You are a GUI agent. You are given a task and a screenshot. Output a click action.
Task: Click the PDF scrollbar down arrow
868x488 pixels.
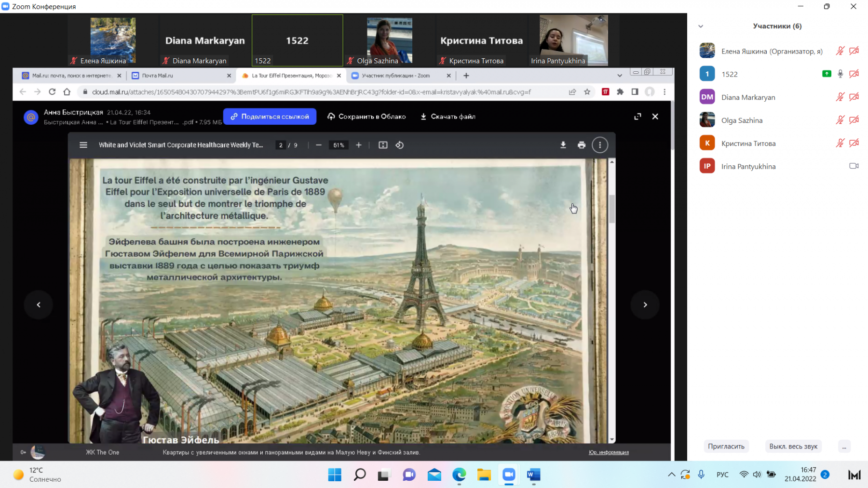[612, 439]
